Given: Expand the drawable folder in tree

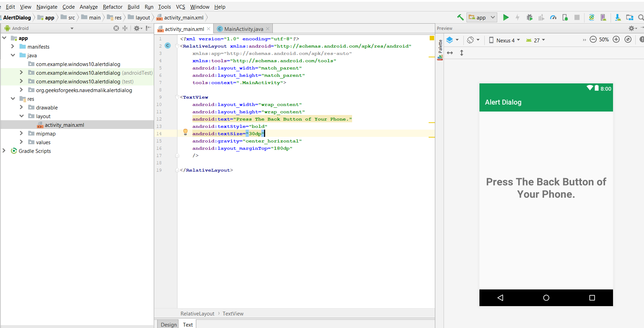Looking at the screenshot, I should point(21,107).
